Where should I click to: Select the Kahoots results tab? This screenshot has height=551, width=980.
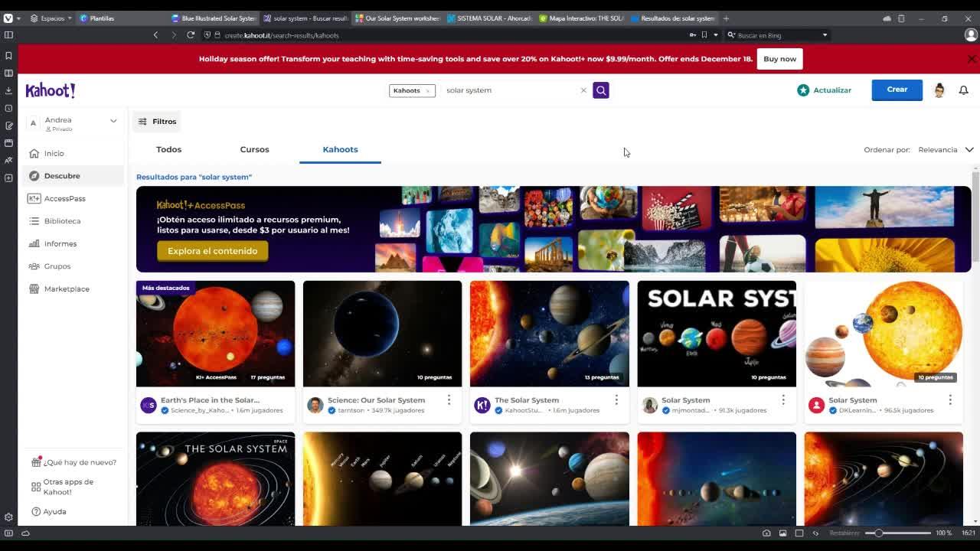point(340,150)
